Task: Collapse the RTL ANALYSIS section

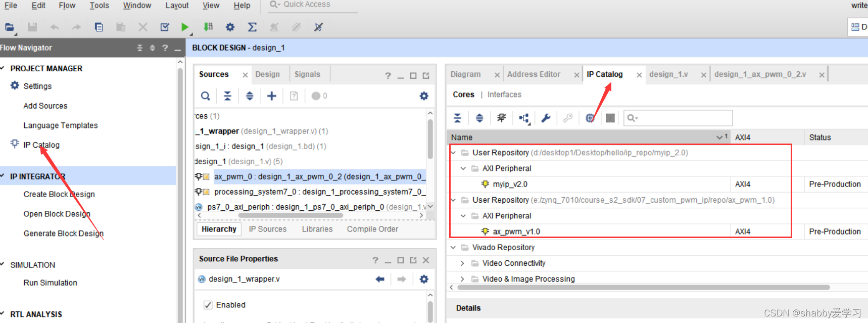Action: [x=3, y=314]
